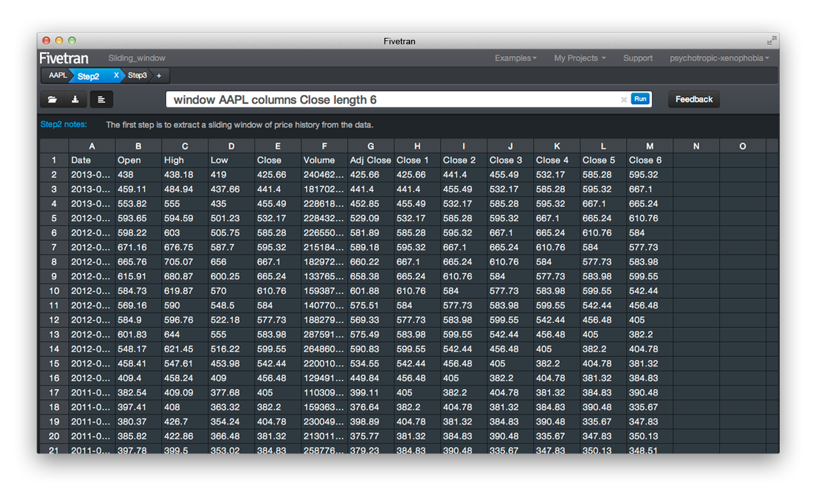Switch to the Step3 tab
The image size is (817, 504).
click(x=137, y=76)
